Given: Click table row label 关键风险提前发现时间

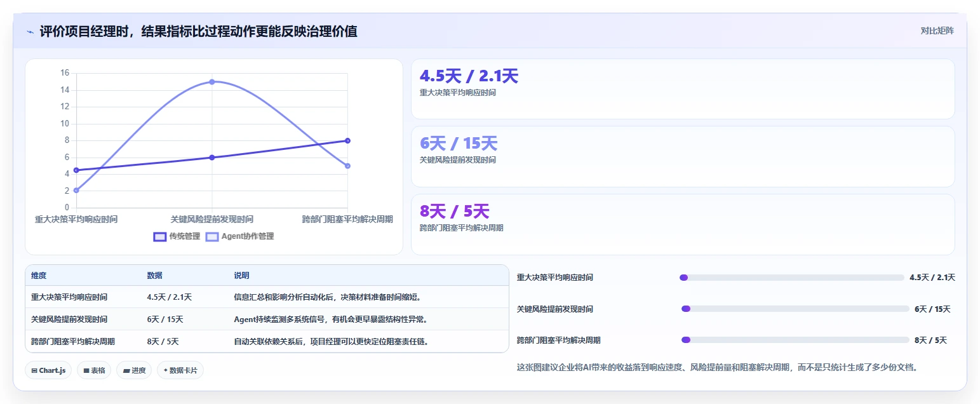Looking at the screenshot, I should point(69,319).
